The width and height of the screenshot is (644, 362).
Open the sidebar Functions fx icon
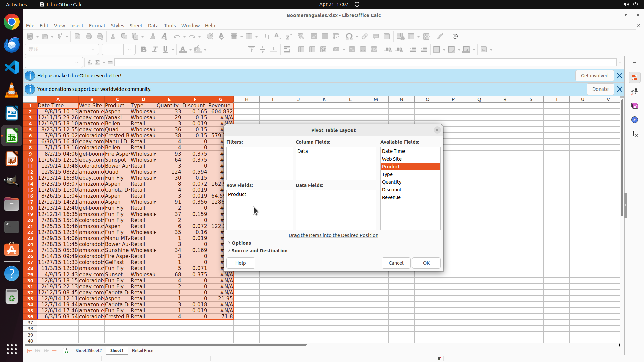[x=634, y=134]
